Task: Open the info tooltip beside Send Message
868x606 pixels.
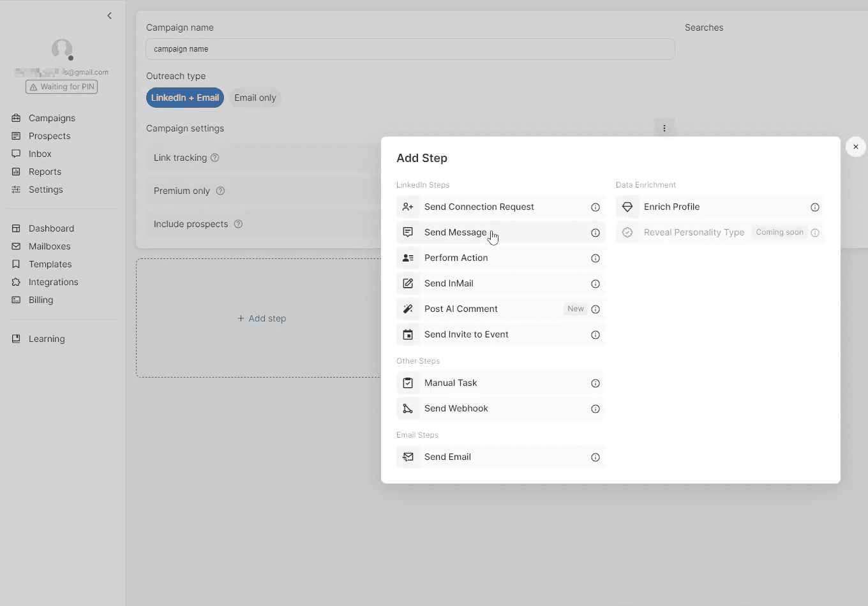Action: 595,233
